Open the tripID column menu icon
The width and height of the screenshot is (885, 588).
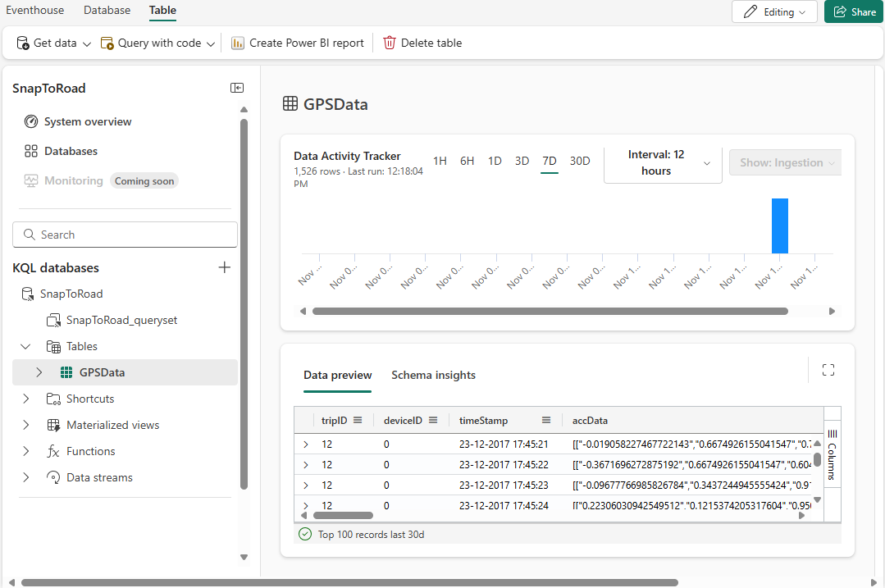tap(358, 420)
